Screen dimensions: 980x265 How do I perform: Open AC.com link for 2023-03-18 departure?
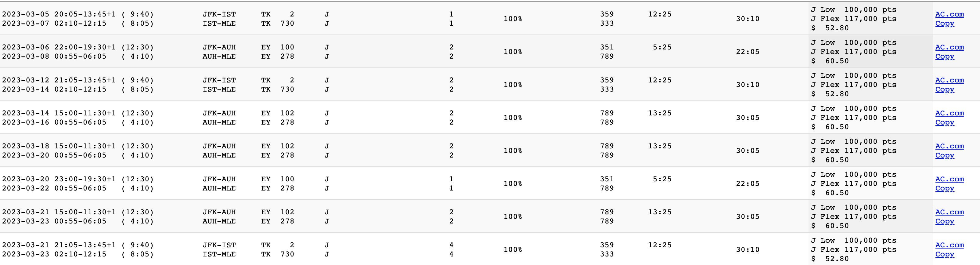(949, 146)
